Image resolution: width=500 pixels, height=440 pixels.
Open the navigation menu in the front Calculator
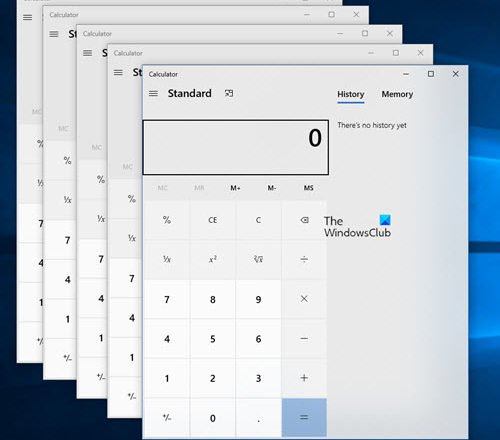coord(153,94)
